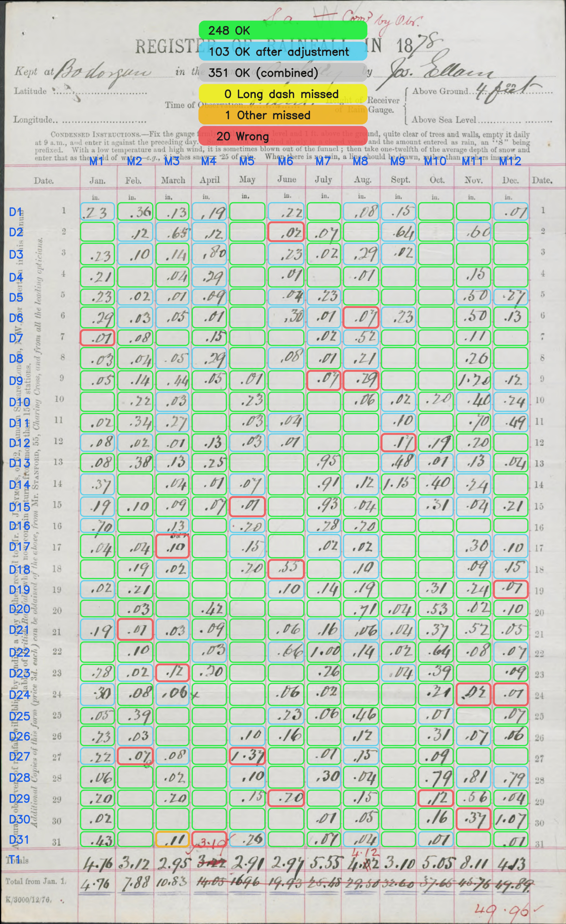This screenshot has height=924, width=566.
Task: Select the July day 22 cell "1.00"
Action: click(x=324, y=652)
